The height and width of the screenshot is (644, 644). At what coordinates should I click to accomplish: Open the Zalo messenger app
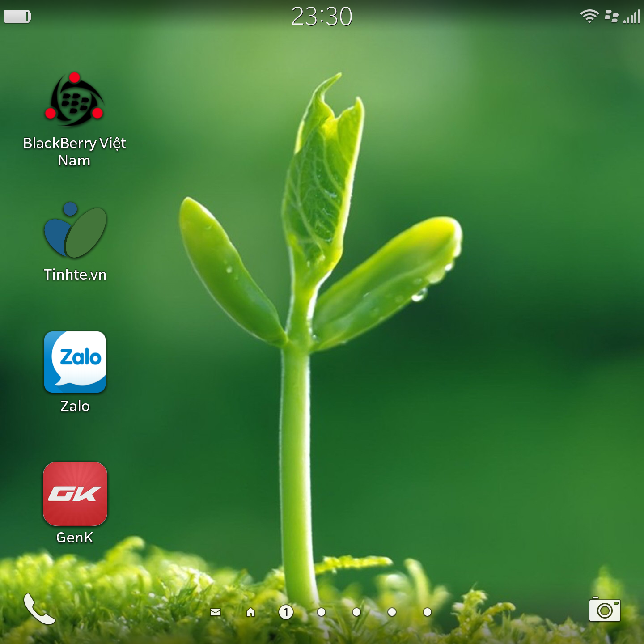pos(75,362)
